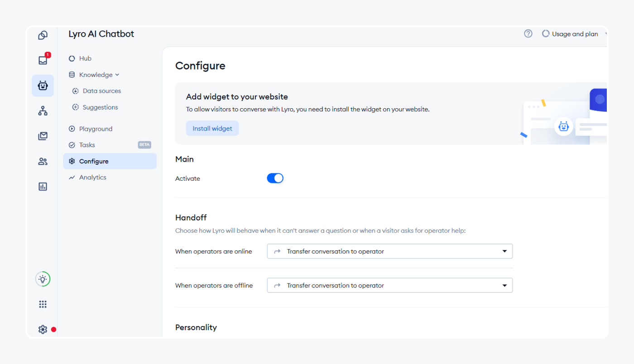Viewport: 634px width, 364px height.
Task: Toggle the Activate switch off
Action: [x=275, y=178]
